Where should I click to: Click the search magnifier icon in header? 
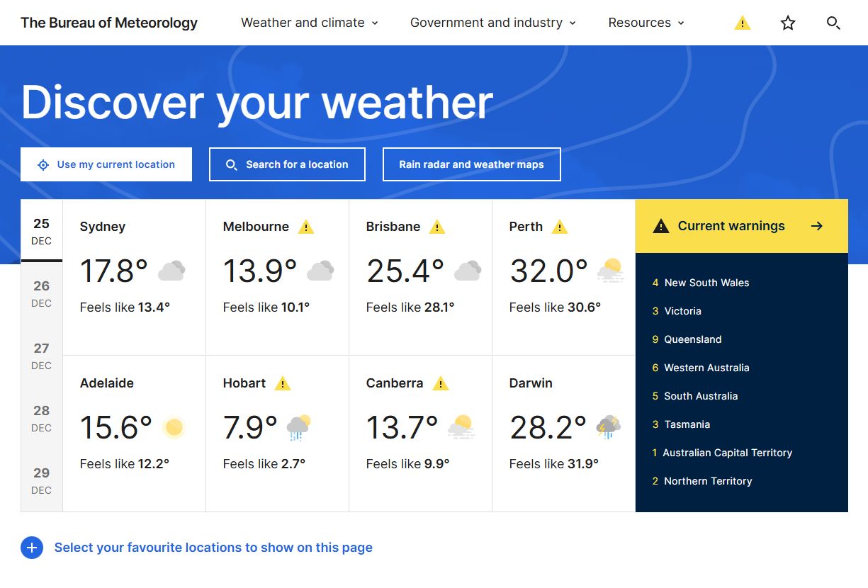pyautogui.click(x=833, y=23)
